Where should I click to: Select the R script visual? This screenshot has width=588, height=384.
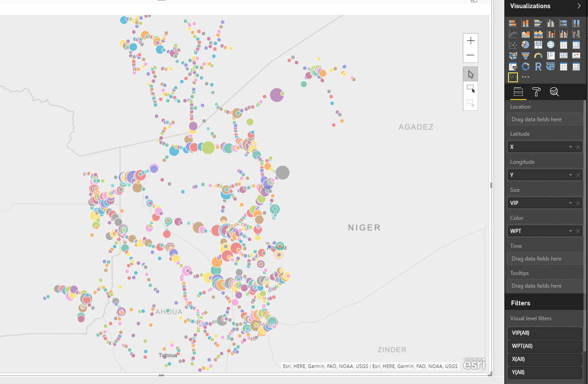538,66
